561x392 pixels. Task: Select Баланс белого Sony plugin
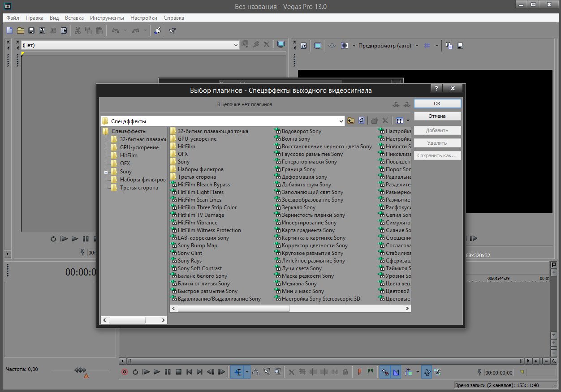199,276
